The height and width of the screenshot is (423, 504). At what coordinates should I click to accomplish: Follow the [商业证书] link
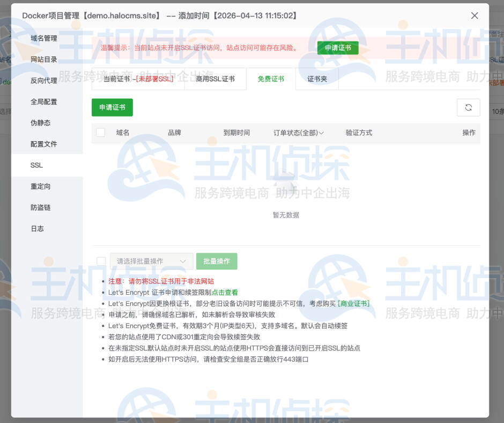(353, 304)
